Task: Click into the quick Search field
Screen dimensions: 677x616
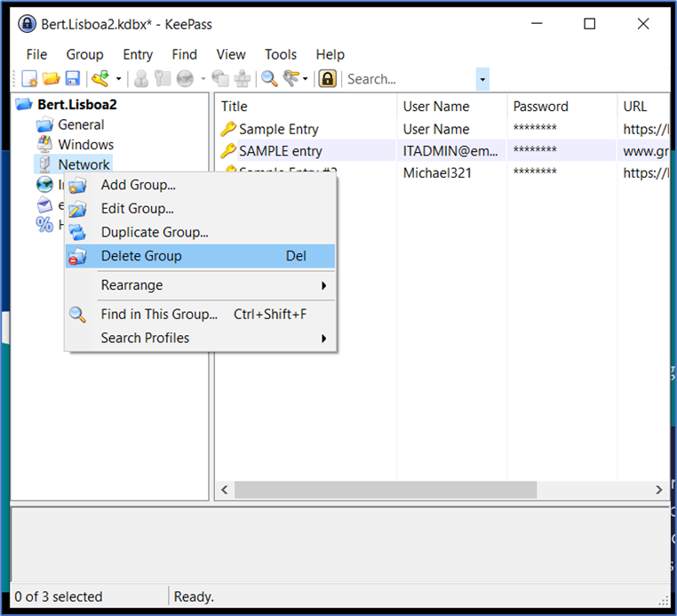Action: point(410,79)
